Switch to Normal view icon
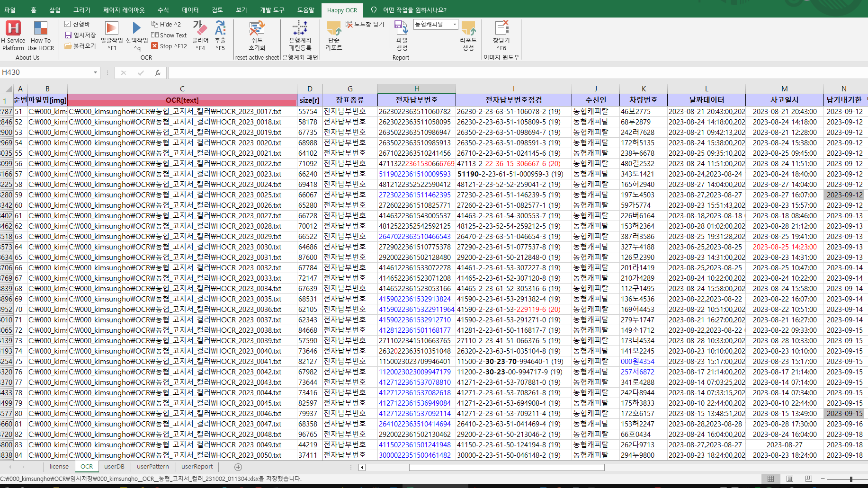Screen dimensions: 868x488 pyautogui.click(x=771, y=479)
